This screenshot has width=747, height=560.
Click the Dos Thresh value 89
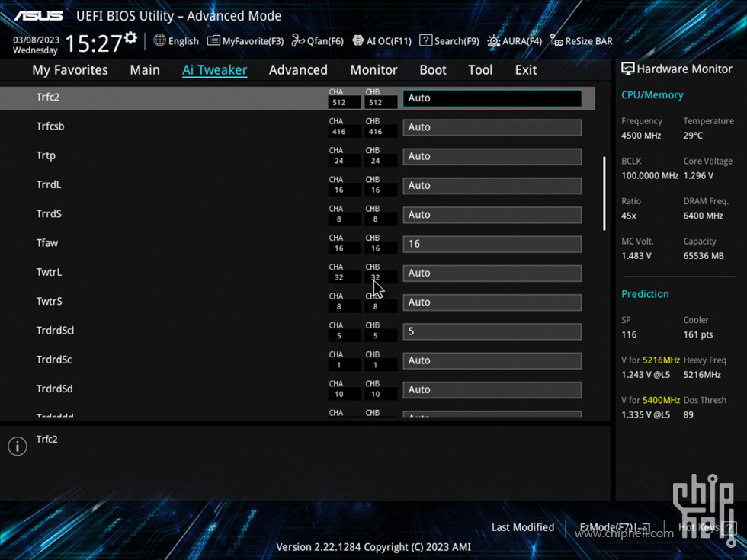click(x=688, y=414)
